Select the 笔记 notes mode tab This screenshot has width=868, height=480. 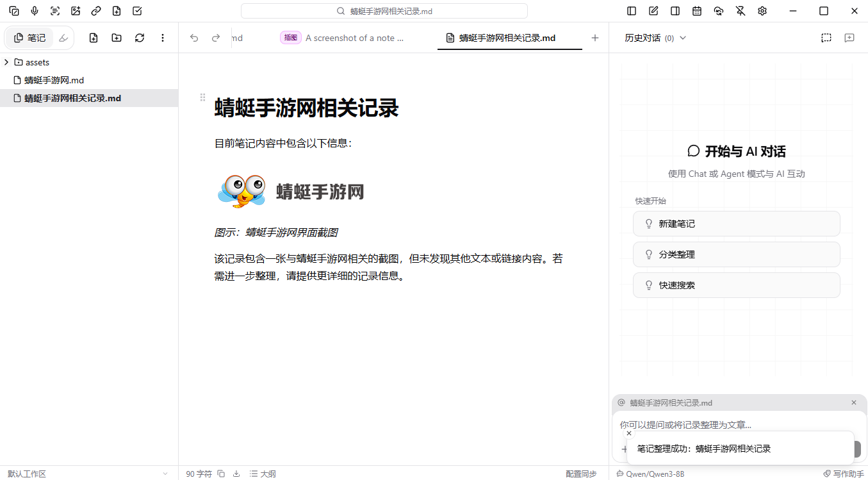29,38
